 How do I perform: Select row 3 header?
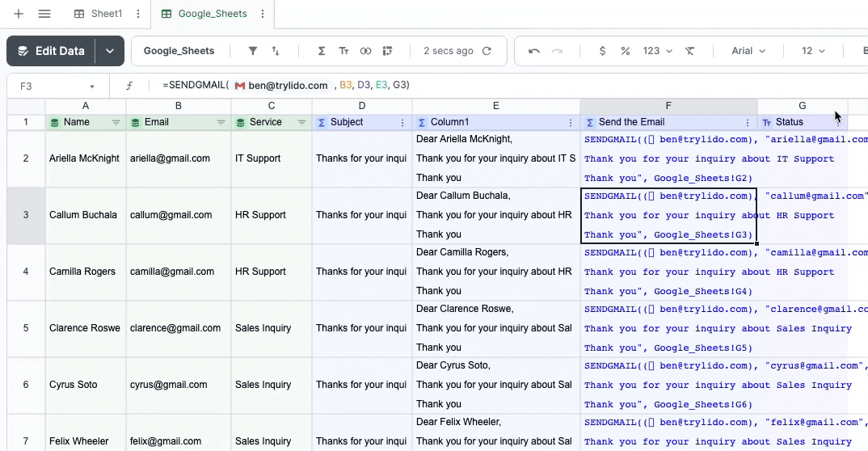(x=26, y=215)
